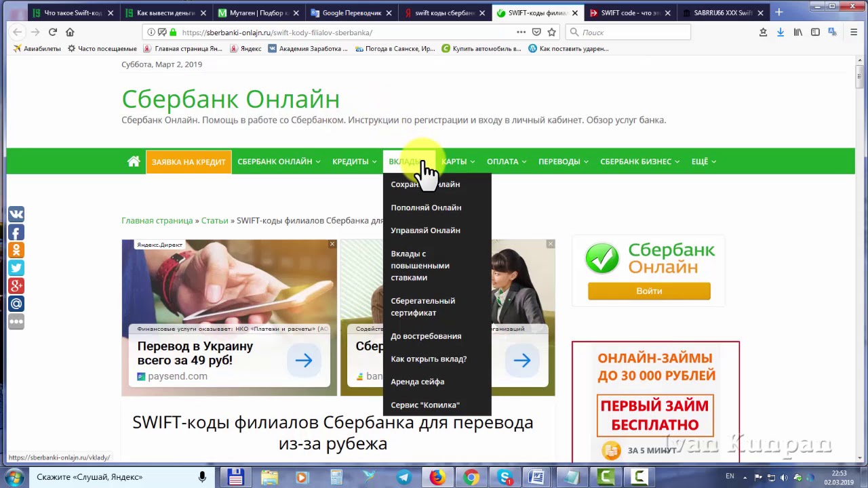Close the active SWIFT-коды tab
The image size is (868, 488).
click(x=575, y=12)
